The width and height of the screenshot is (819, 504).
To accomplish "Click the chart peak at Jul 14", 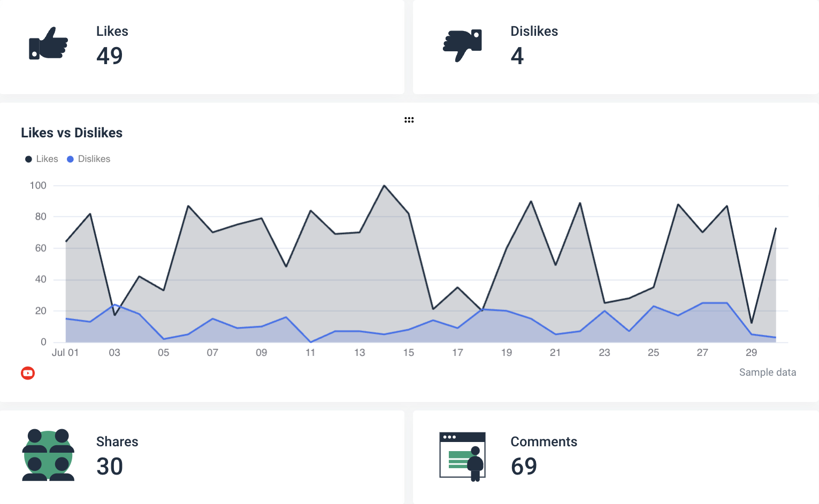I will (385, 185).
